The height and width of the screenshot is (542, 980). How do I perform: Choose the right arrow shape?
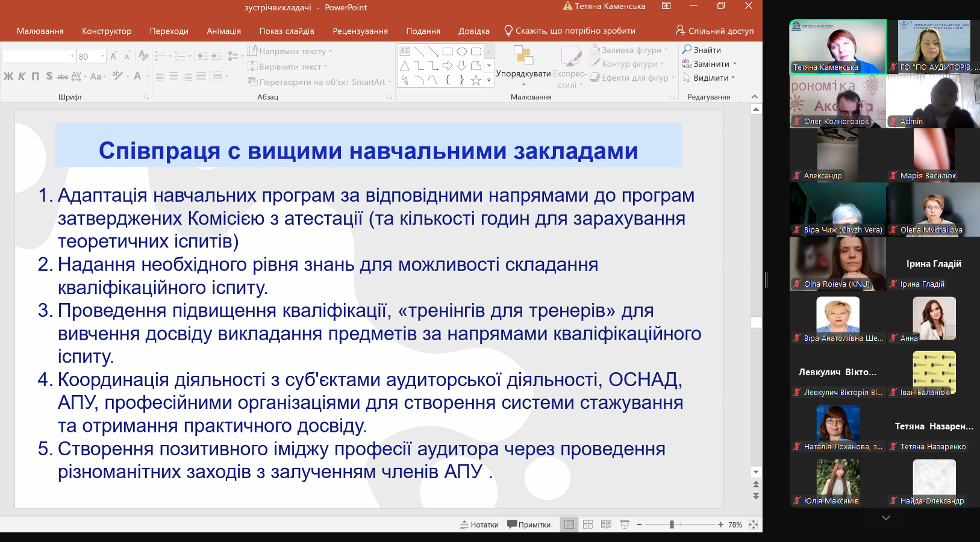(x=448, y=66)
